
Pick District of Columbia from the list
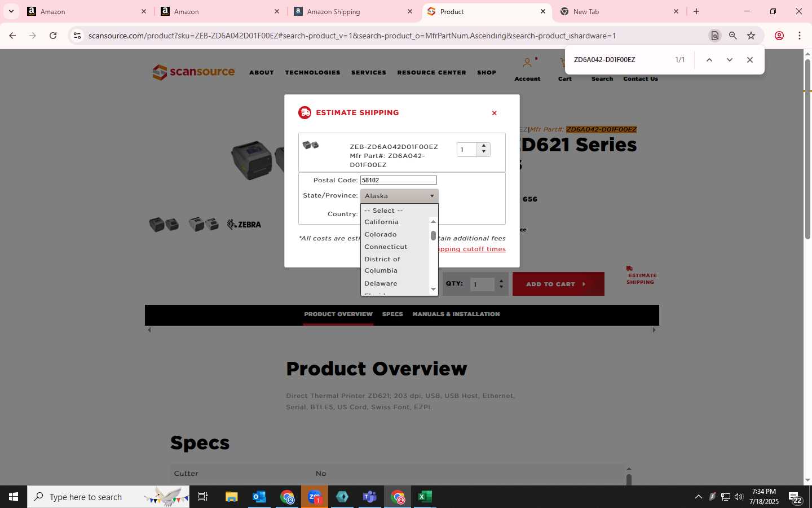click(382, 265)
